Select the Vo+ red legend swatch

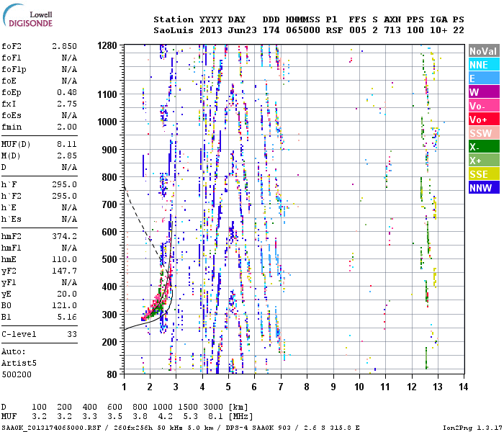pyautogui.click(x=484, y=120)
